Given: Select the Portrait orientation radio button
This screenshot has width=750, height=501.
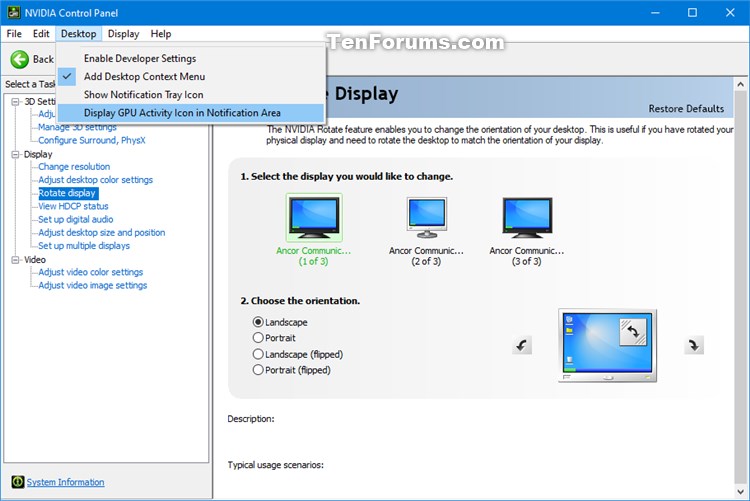Looking at the screenshot, I should [258, 338].
